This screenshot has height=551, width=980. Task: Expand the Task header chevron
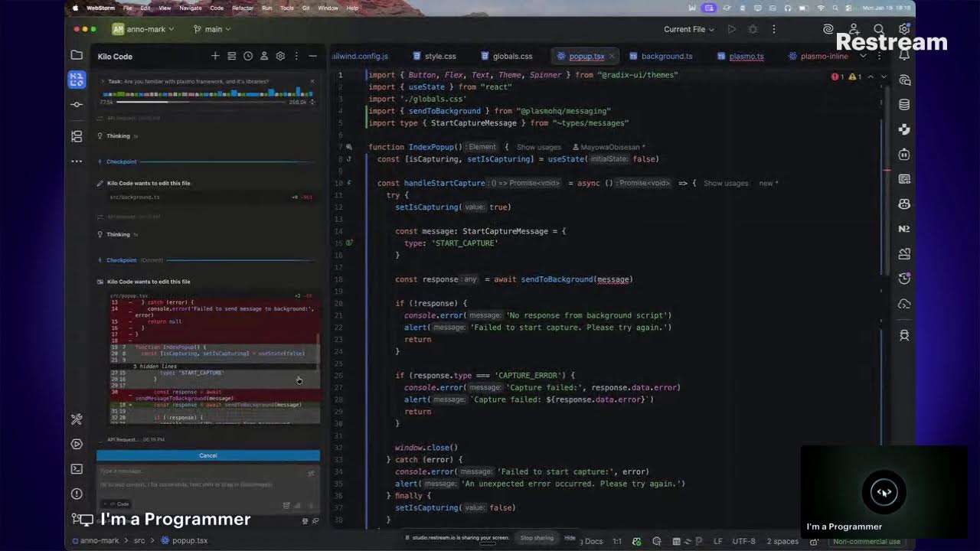coord(103,81)
